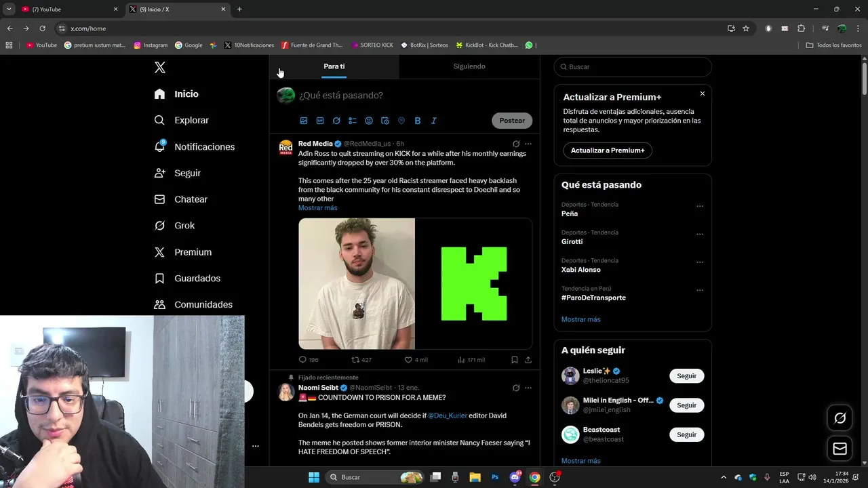Schedule the post with calendar icon
This screenshot has width=868, height=488.
(x=385, y=121)
